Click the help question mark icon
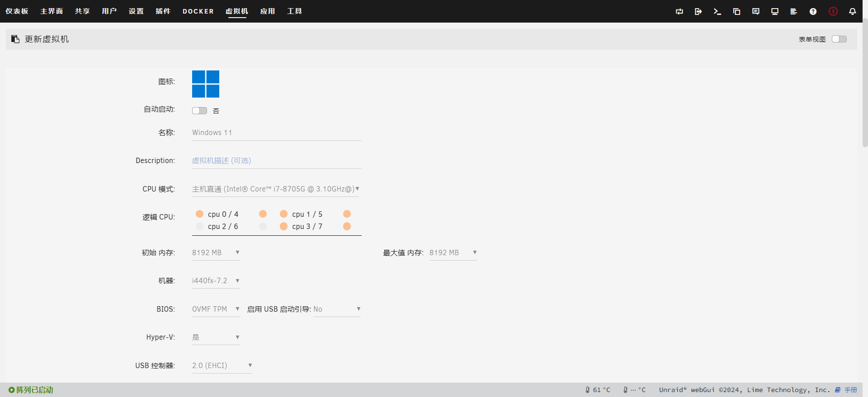Screen dimensions: 868x397 (x=813, y=11)
